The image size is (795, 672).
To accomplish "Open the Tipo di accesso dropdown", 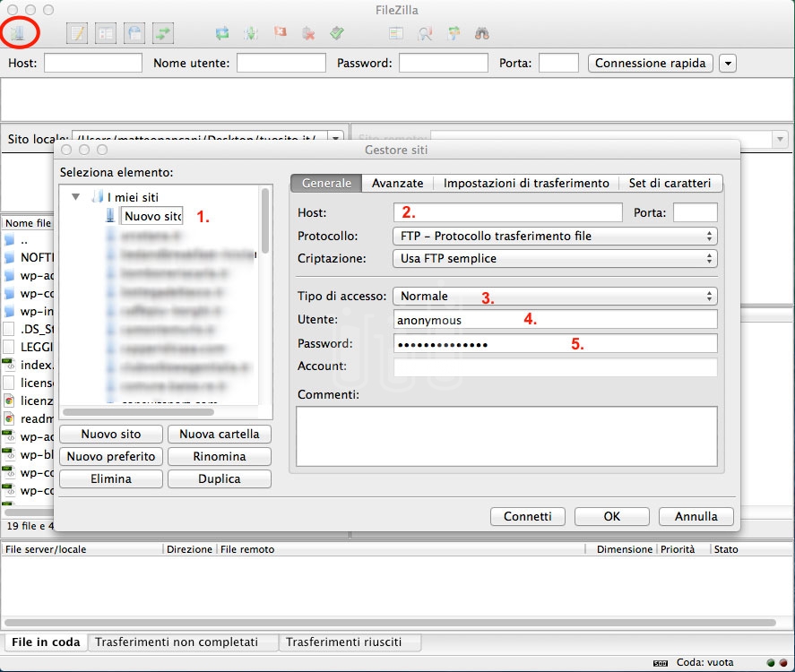I will click(555, 296).
